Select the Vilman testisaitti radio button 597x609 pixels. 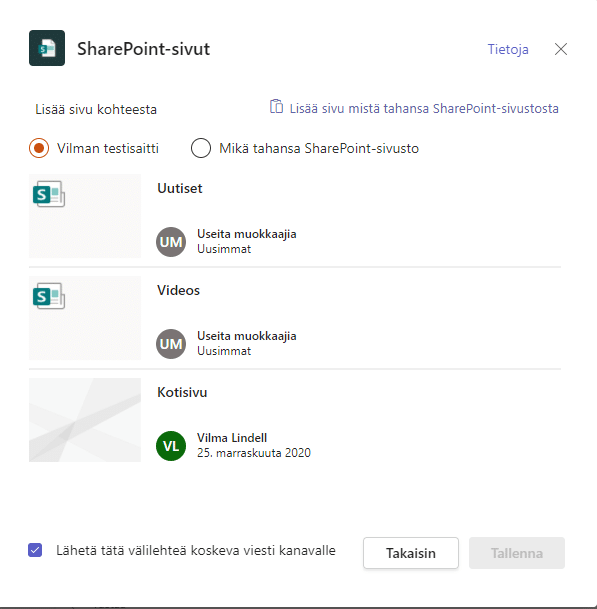(x=39, y=148)
